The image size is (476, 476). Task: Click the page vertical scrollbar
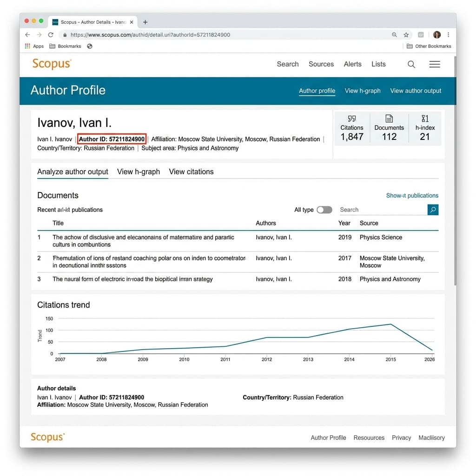[455, 170]
